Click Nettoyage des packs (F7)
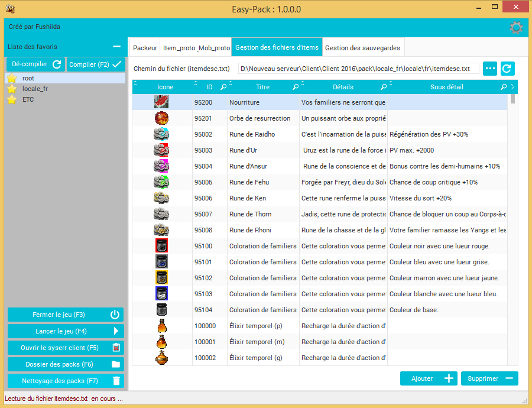The height and width of the screenshot is (408, 532). point(66,381)
